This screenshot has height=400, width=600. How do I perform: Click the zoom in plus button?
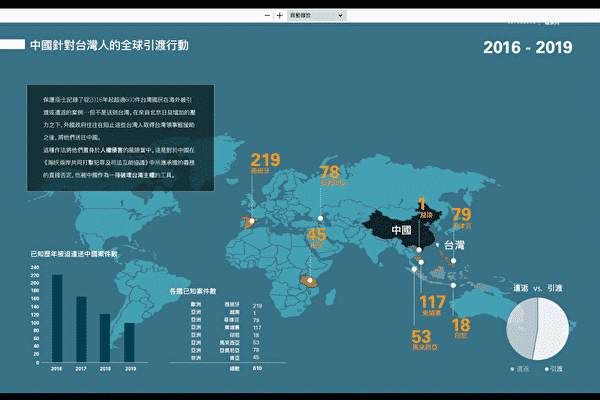(x=278, y=16)
